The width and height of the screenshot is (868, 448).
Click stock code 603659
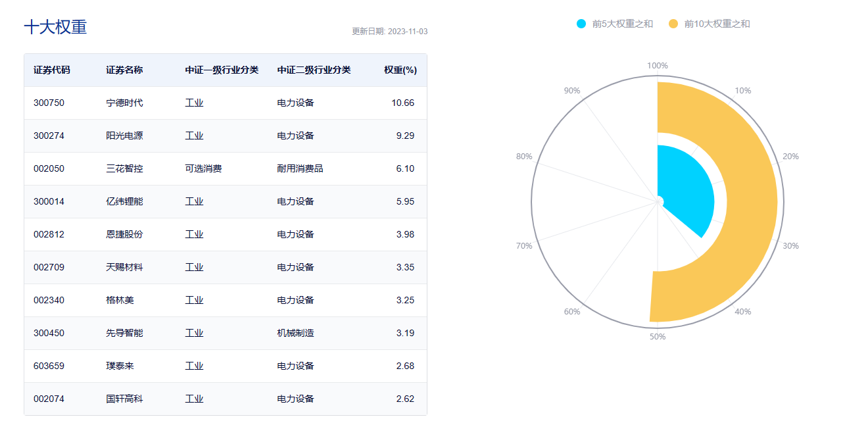click(49, 366)
